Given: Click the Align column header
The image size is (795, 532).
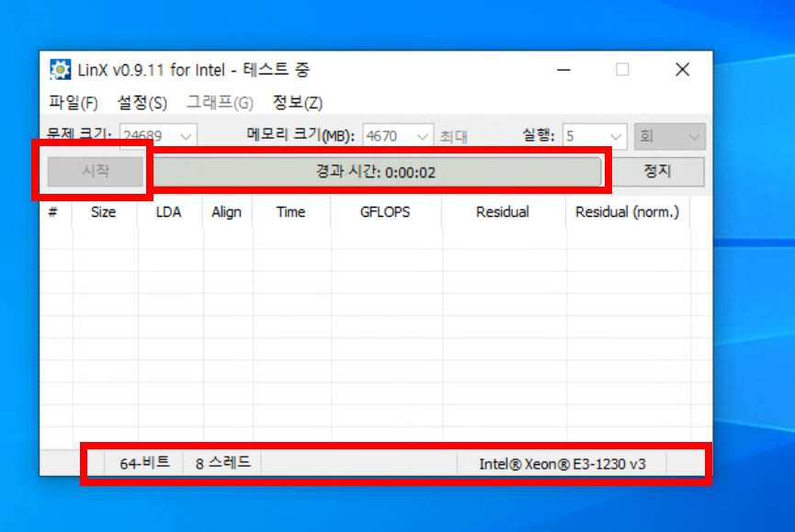Looking at the screenshot, I should [227, 211].
